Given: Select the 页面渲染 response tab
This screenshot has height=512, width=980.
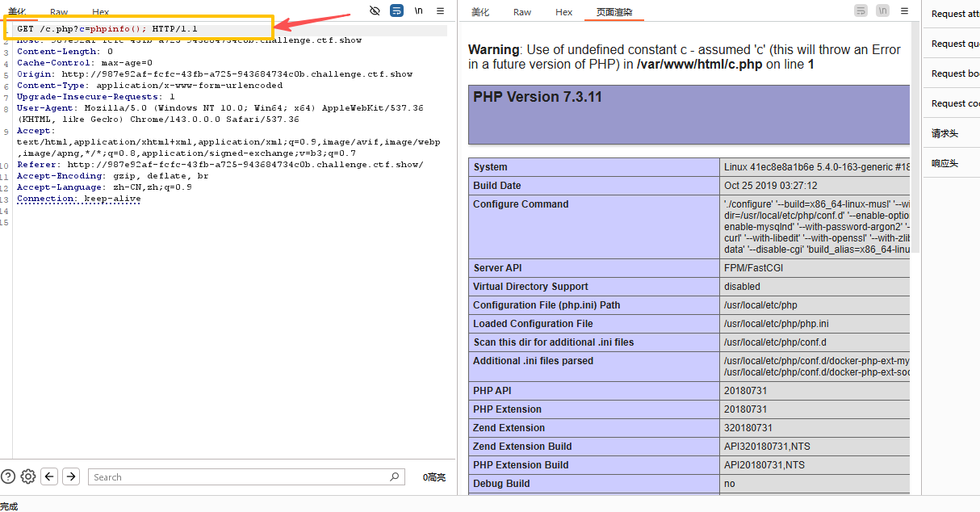Looking at the screenshot, I should pos(614,12).
